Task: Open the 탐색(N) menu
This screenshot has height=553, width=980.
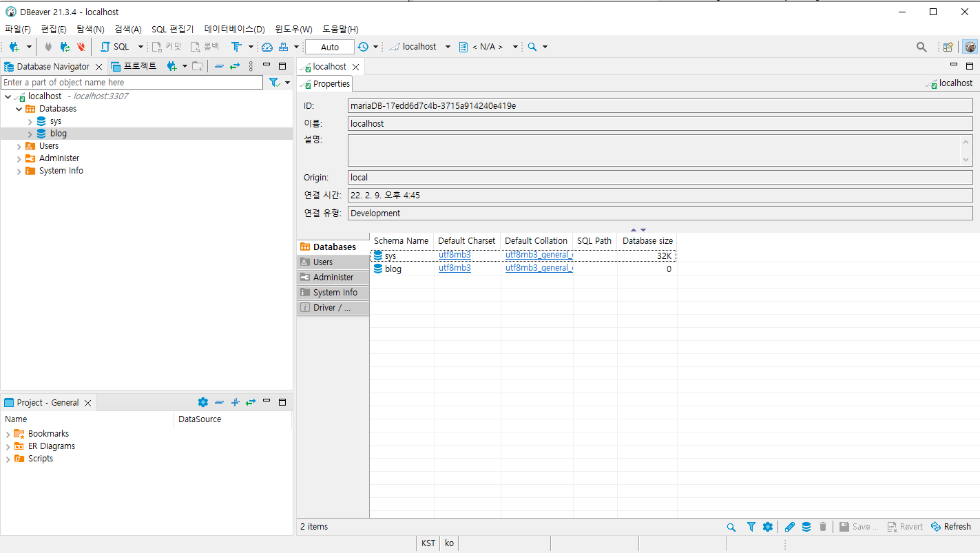Action: pyautogui.click(x=90, y=29)
